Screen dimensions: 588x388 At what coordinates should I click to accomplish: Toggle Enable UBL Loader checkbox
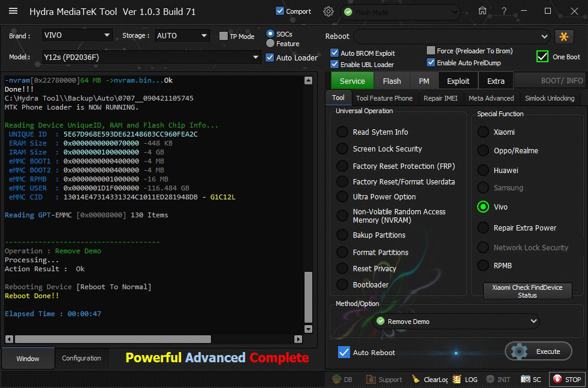tap(334, 64)
